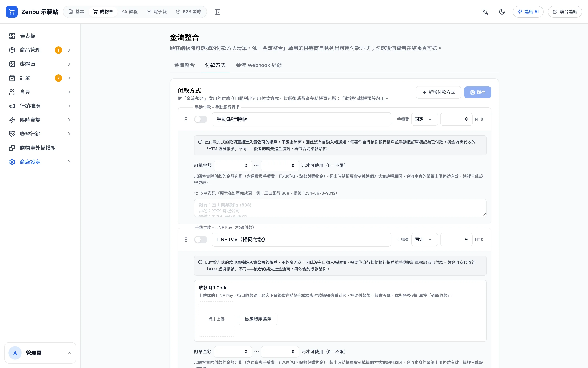Open 課程 in top navigation
This screenshot has width=588, height=368.
pyautogui.click(x=130, y=12)
